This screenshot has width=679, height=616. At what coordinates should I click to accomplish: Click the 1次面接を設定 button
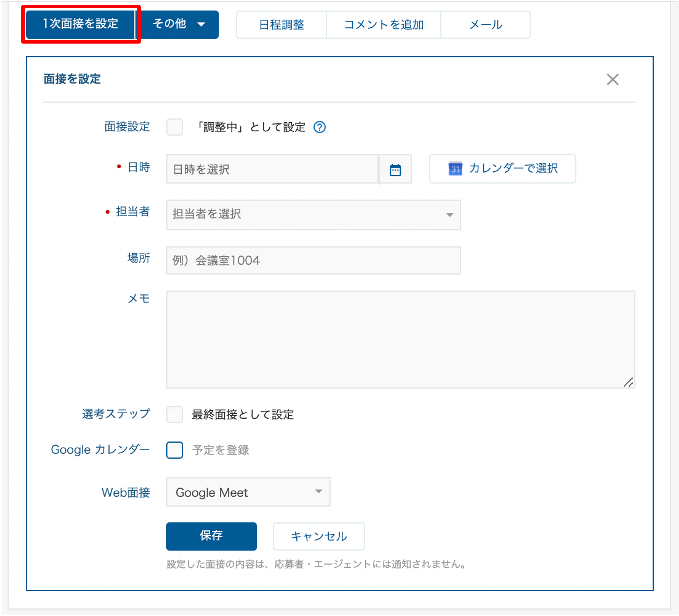81,24
